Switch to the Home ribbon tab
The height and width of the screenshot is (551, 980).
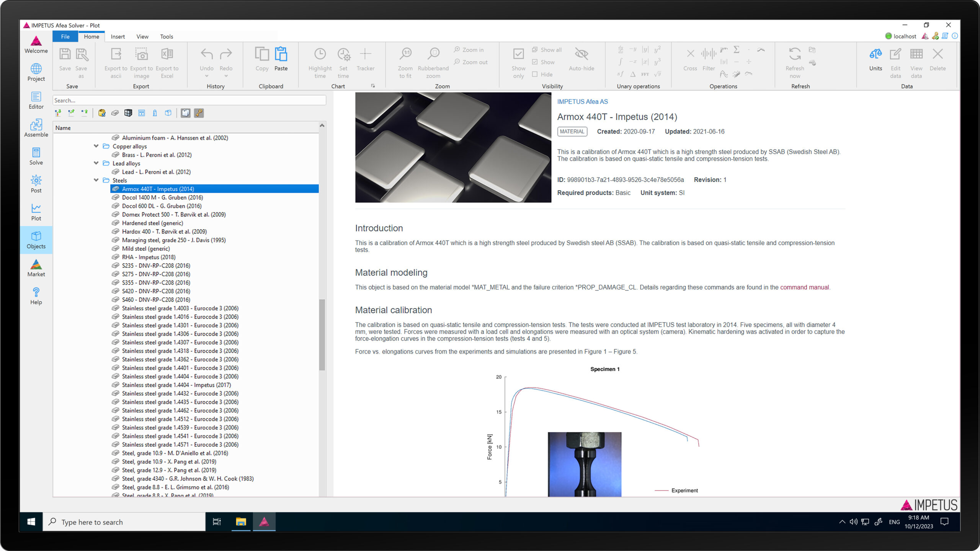pos(91,36)
